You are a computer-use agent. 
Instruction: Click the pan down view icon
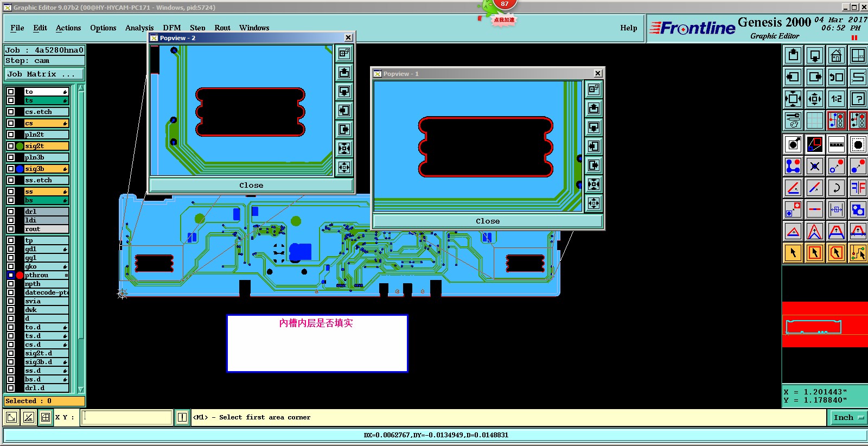click(815, 55)
